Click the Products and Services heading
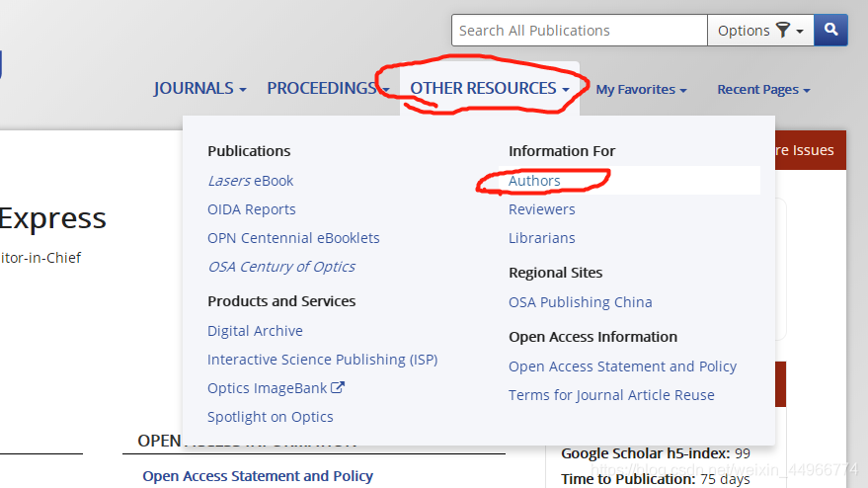Image resolution: width=868 pixels, height=488 pixels. (x=281, y=300)
